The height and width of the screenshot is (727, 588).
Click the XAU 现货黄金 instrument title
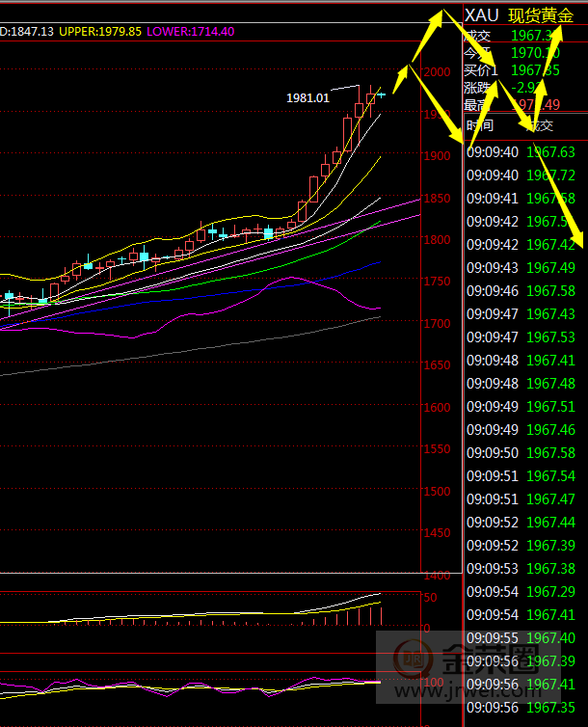point(519,15)
